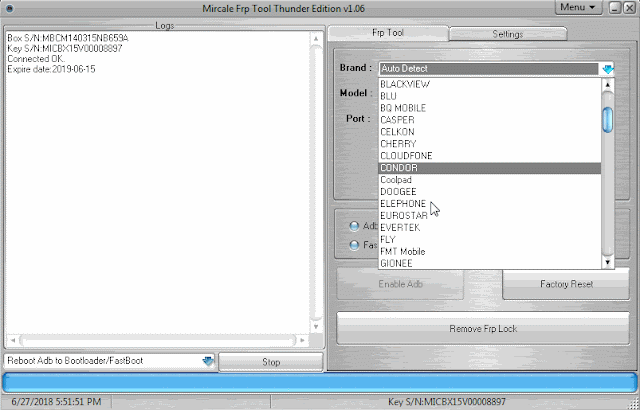Viewport: 640px width, 410px height.
Task: Choose DOOGEE from brand list
Action: [x=490, y=192]
